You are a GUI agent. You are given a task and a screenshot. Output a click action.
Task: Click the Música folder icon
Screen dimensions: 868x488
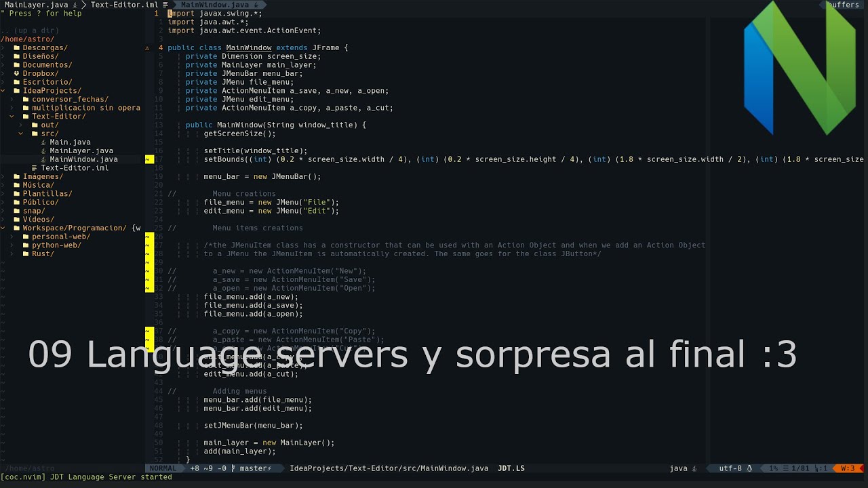[17, 185]
